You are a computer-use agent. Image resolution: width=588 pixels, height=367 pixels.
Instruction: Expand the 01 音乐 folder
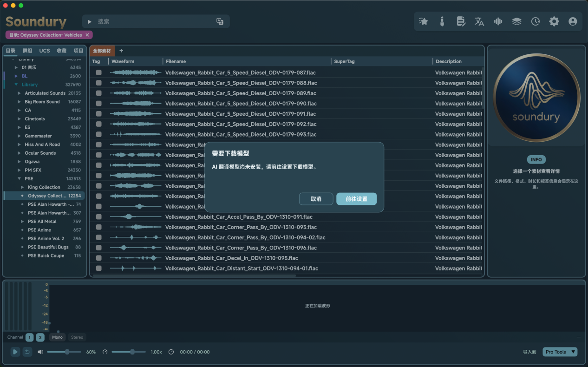pos(16,67)
